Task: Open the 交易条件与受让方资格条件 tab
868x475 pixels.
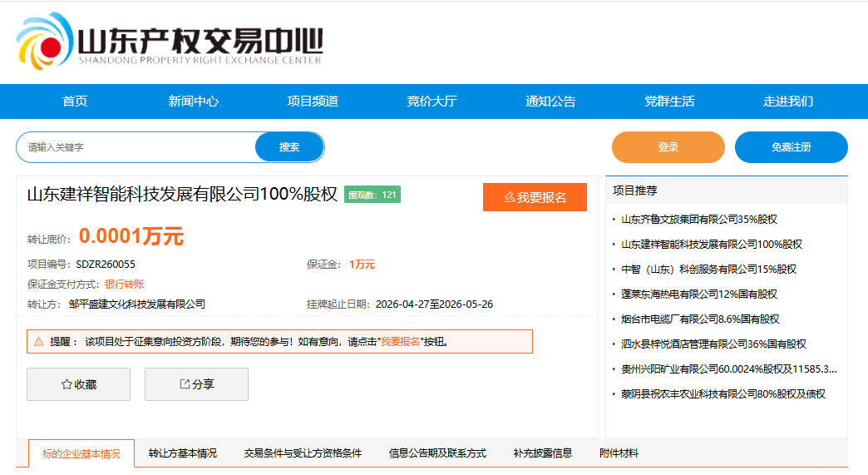Action: [x=303, y=453]
